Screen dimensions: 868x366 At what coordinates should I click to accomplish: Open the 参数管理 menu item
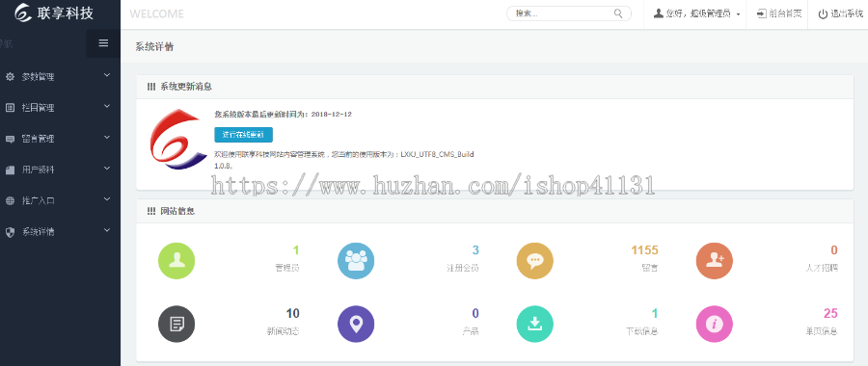click(60, 77)
